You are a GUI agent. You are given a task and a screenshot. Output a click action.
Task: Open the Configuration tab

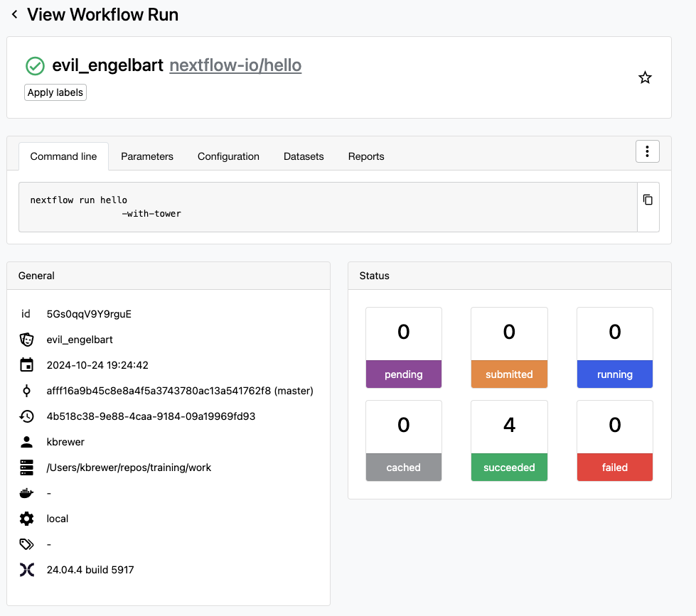[x=228, y=156]
